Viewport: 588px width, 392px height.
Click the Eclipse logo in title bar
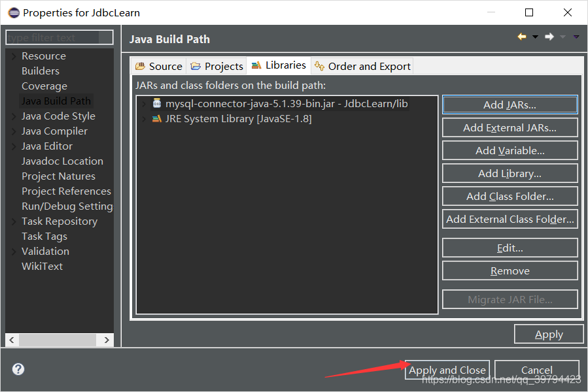[14, 13]
